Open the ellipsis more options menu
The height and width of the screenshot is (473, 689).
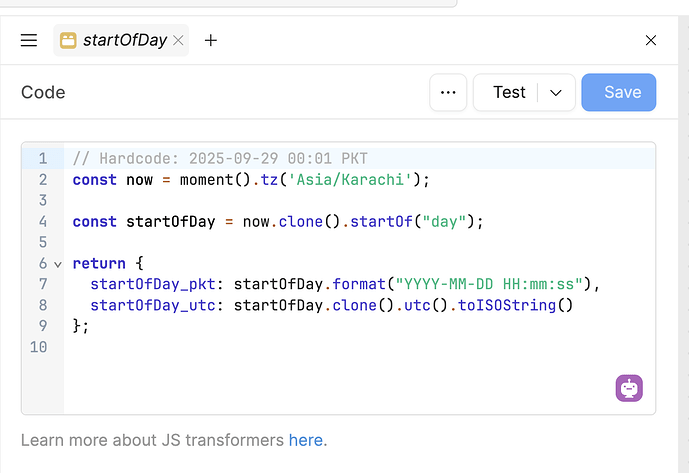pos(448,92)
